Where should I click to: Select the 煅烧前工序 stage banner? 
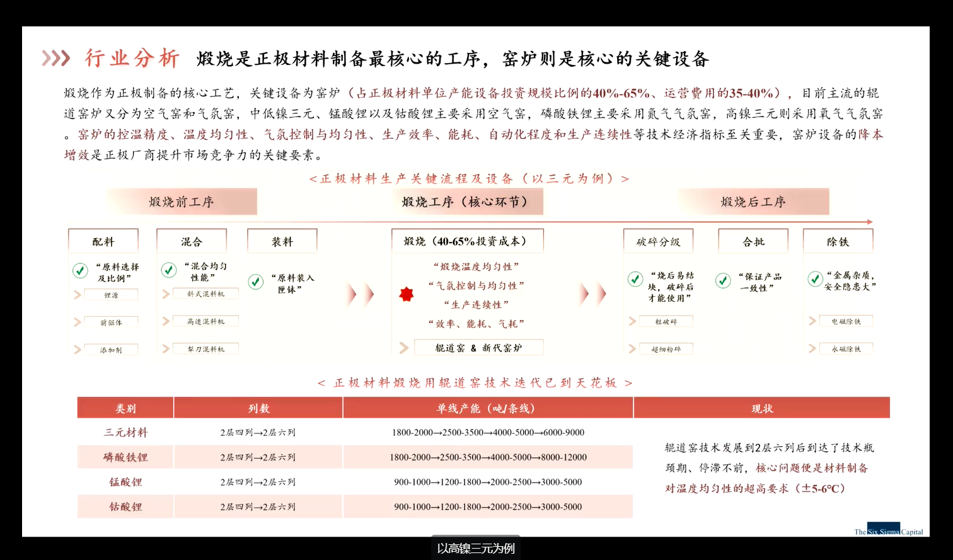[x=182, y=202]
